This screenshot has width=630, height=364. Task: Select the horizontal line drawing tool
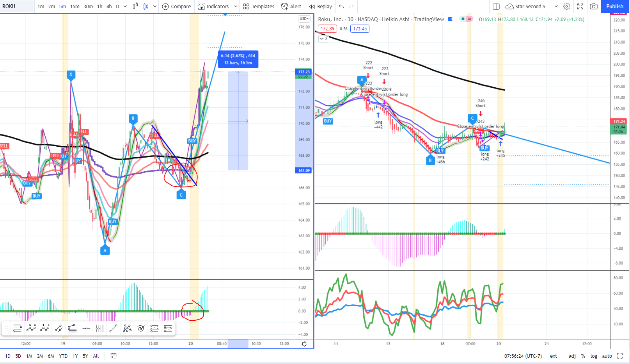86,328
